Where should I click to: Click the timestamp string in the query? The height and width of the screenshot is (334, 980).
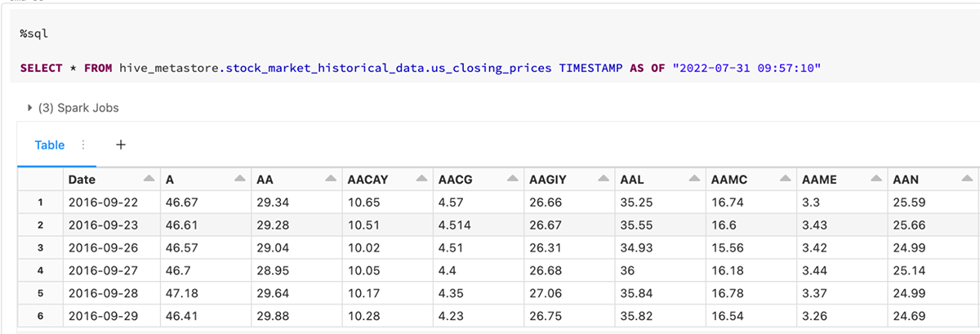(746, 68)
